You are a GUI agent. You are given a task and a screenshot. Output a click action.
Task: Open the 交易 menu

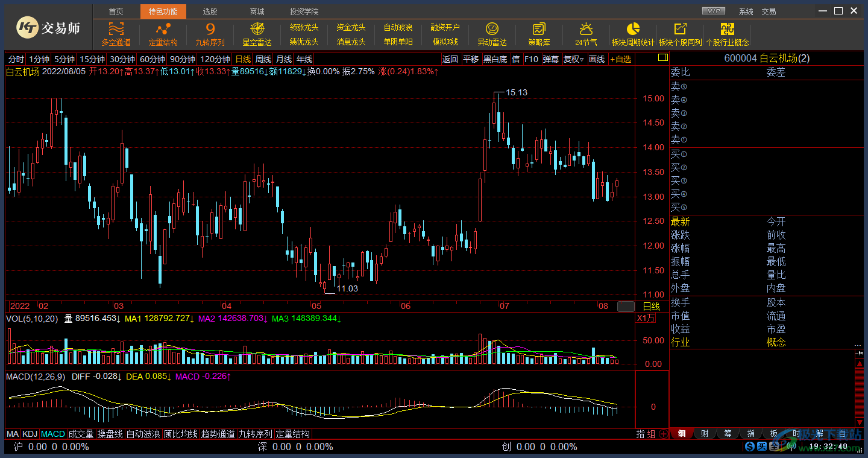click(769, 11)
